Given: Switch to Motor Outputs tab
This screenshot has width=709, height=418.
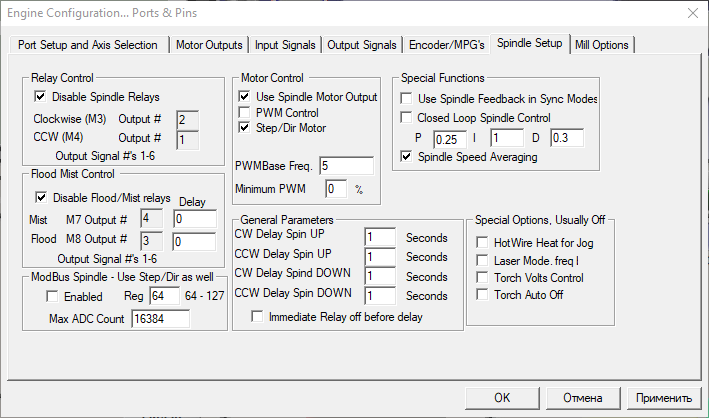Looking at the screenshot, I should [x=209, y=45].
